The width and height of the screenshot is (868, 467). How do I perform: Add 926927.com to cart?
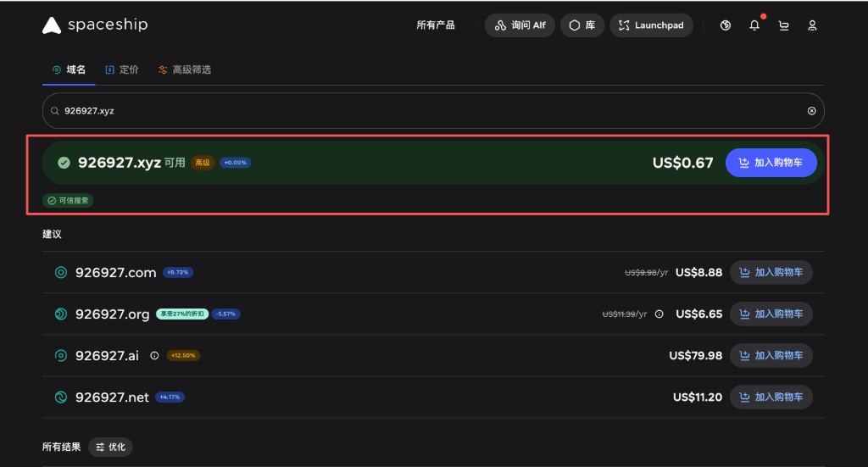click(x=771, y=272)
